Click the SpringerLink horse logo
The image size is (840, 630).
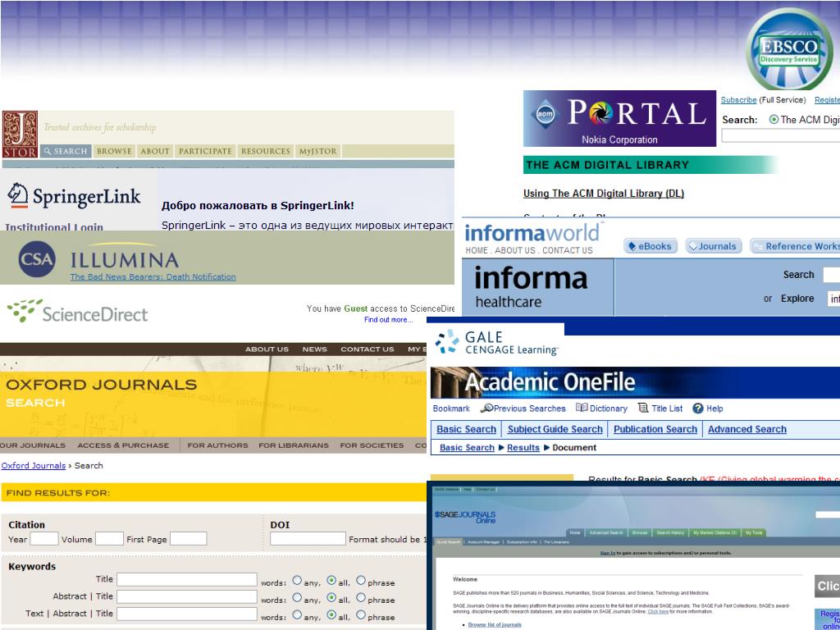pyautogui.click(x=18, y=195)
